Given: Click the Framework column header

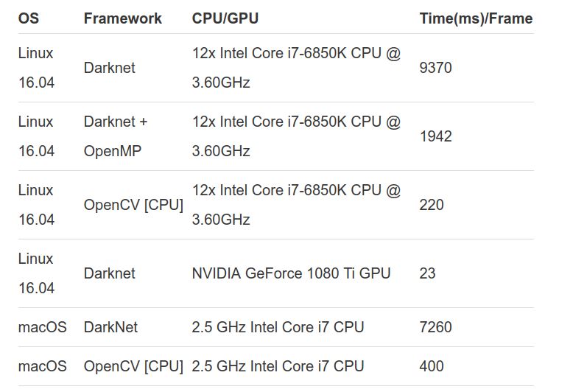Looking at the screenshot, I should [122, 18].
